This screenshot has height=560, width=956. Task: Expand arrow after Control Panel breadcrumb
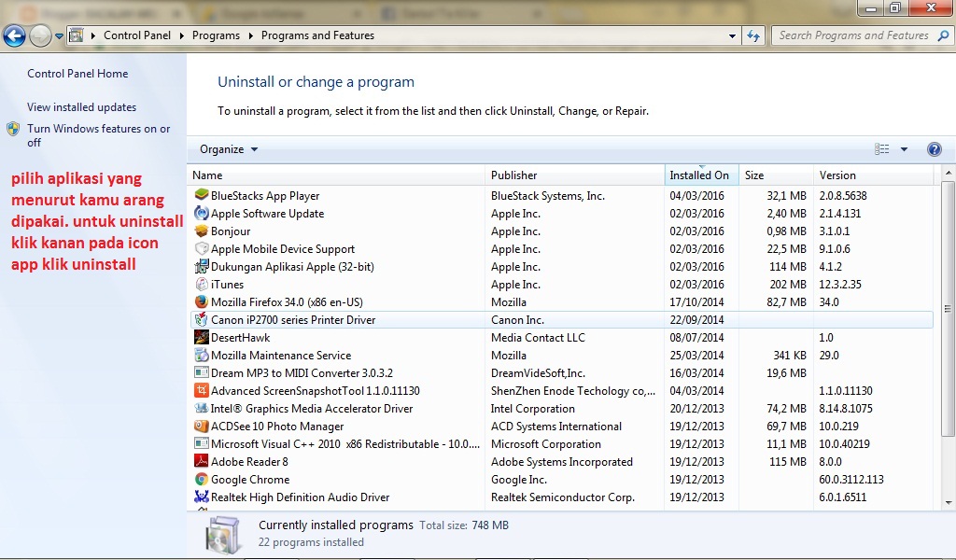182,35
